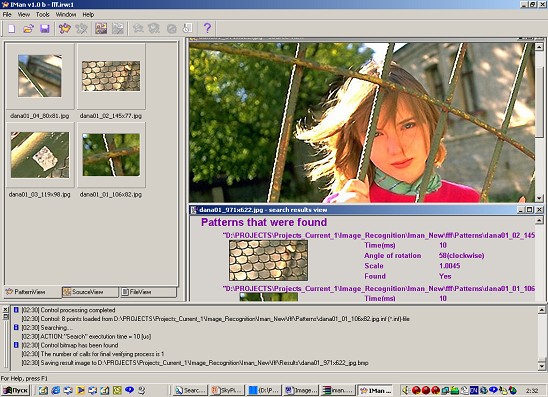Switch to the 'SkyPi...' taskbar window

tap(228, 390)
